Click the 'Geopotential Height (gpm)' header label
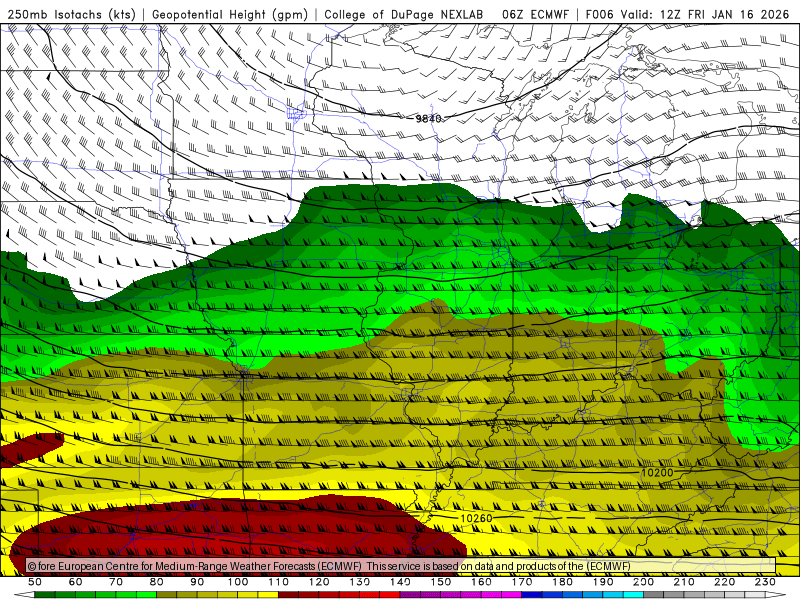This screenshot has width=800, height=600. (x=230, y=15)
